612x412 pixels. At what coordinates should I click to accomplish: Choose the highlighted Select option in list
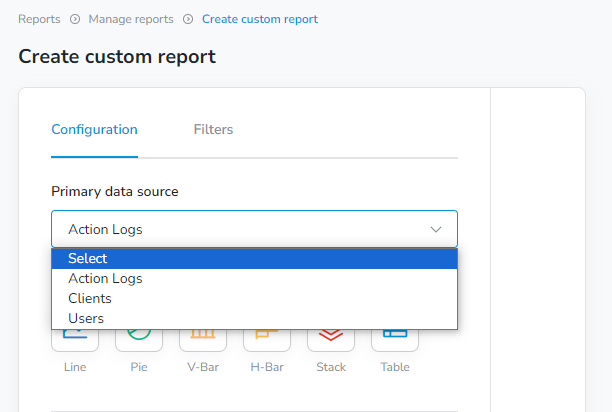click(254, 258)
